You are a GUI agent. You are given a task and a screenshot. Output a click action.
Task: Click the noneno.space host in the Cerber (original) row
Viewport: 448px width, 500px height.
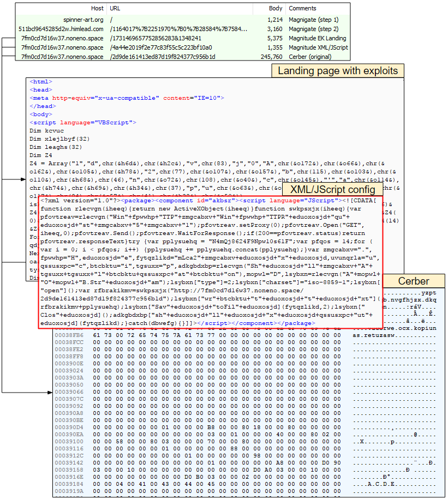[x=62, y=57]
